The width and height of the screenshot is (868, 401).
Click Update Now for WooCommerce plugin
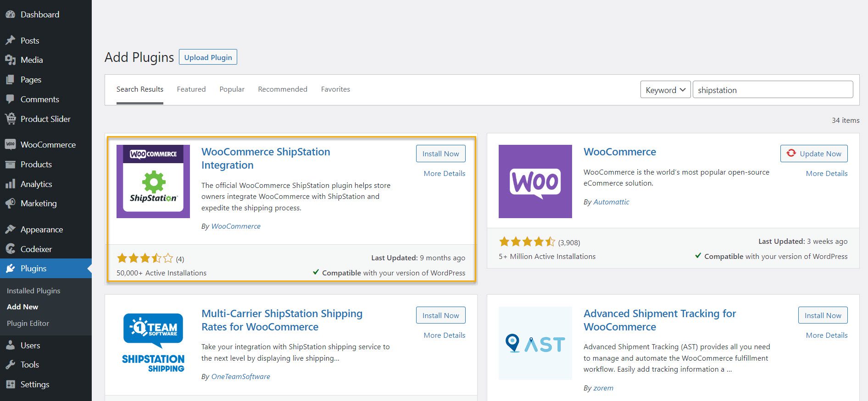pyautogui.click(x=814, y=154)
